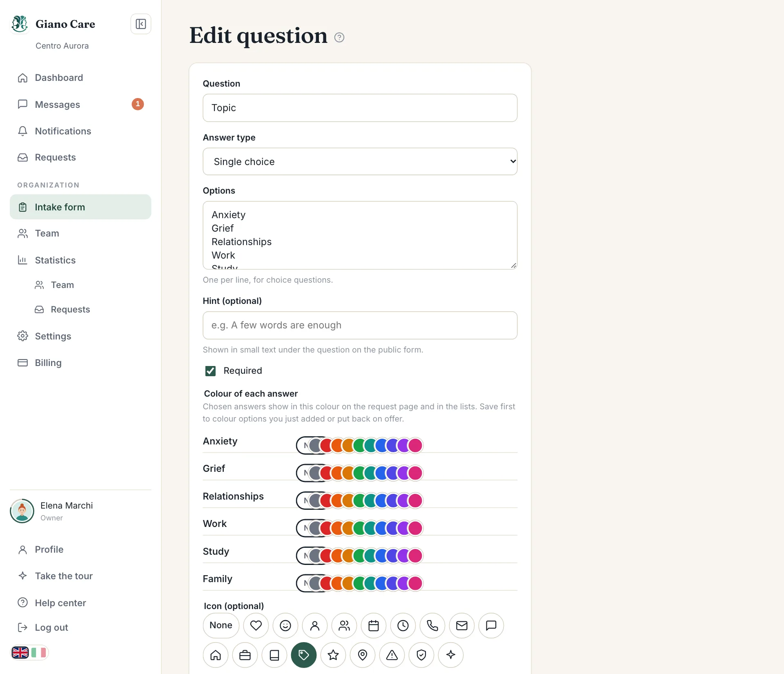Open Settings in the sidebar
Viewport: 784px width, 674px height.
80,336
